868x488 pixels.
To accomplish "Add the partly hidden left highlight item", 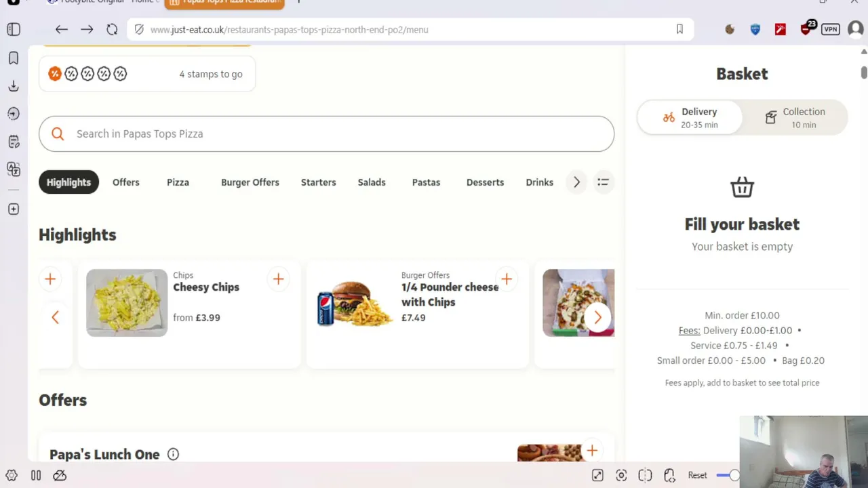I will (50, 279).
